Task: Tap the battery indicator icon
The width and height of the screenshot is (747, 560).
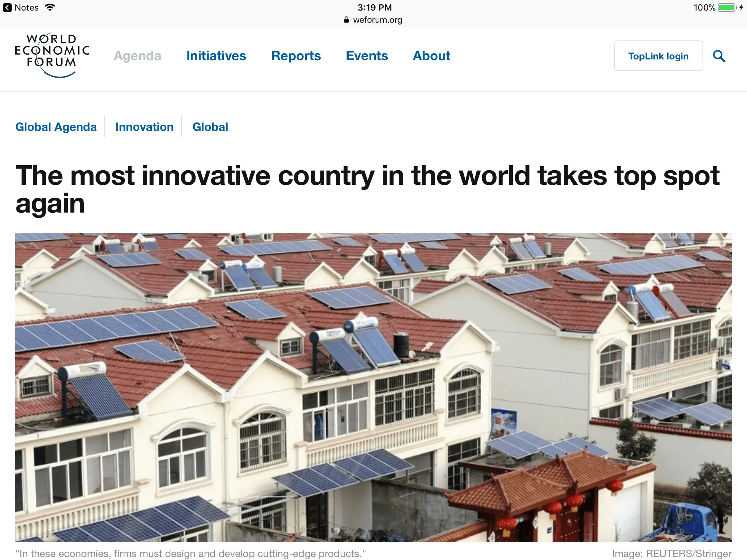Action: point(727,8)
